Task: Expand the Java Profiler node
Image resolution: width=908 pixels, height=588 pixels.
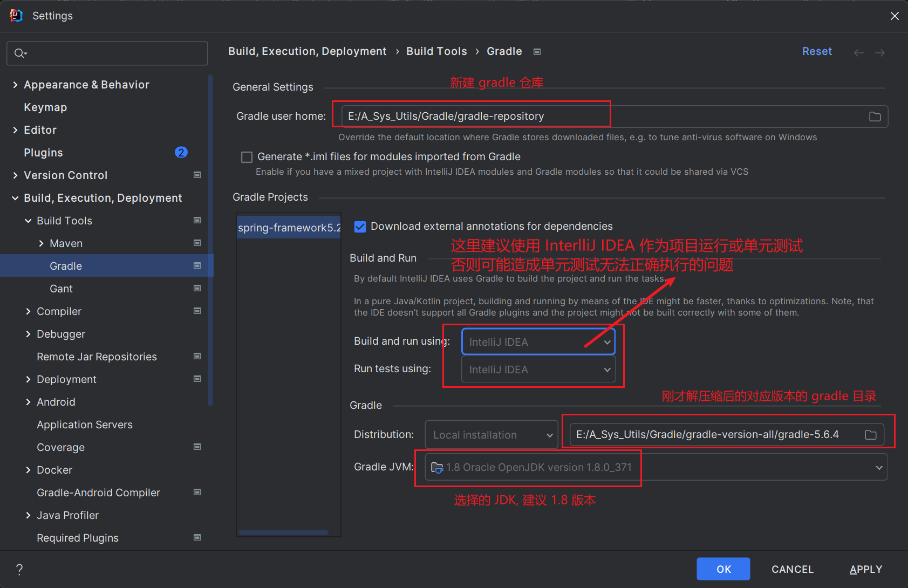Action: pos(28,515)
